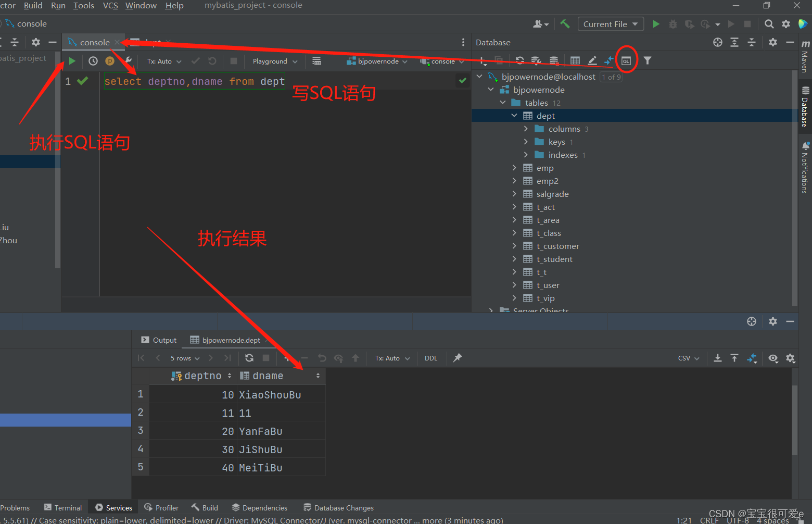Open the Playground mode dropdown
This screenshot has width=812, height=524.
tap(275, 61)
